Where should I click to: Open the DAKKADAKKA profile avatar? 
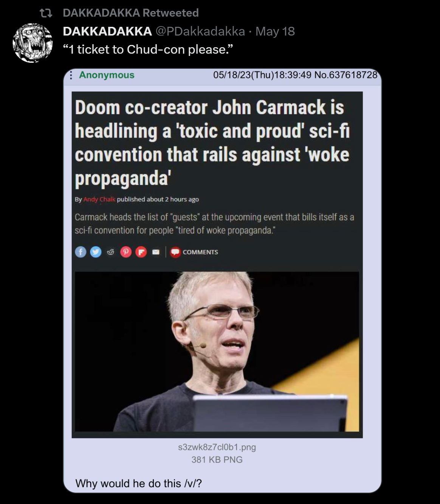[33, 43]
